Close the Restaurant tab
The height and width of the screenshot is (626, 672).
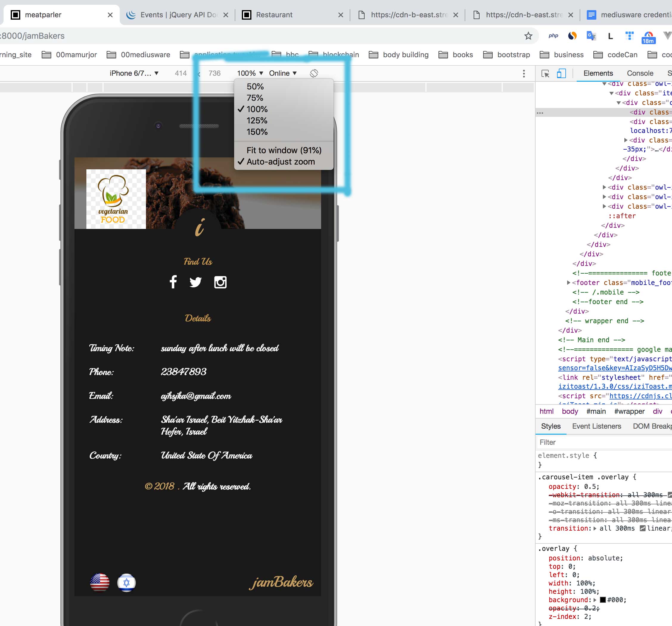[x=340, y=15]
